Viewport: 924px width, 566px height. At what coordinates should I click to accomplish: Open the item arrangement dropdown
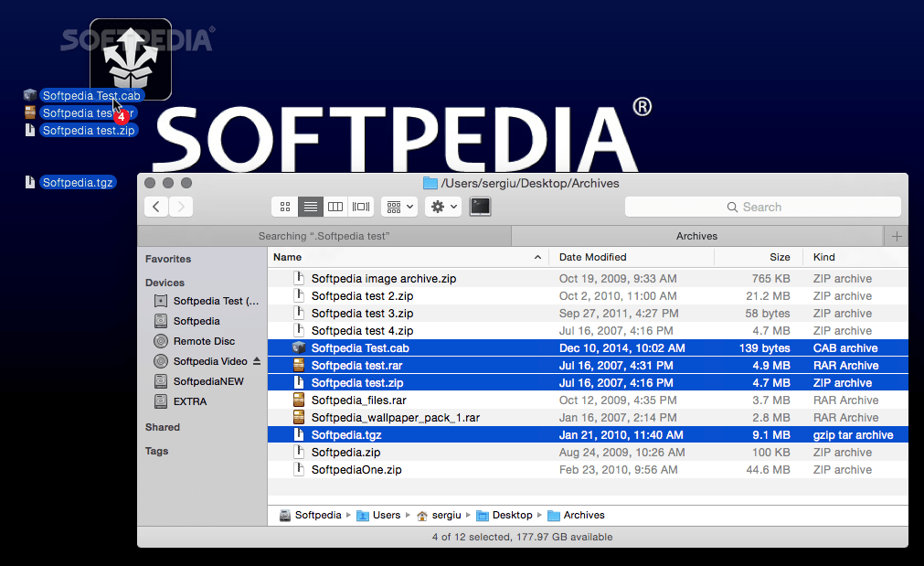[399, 207]
